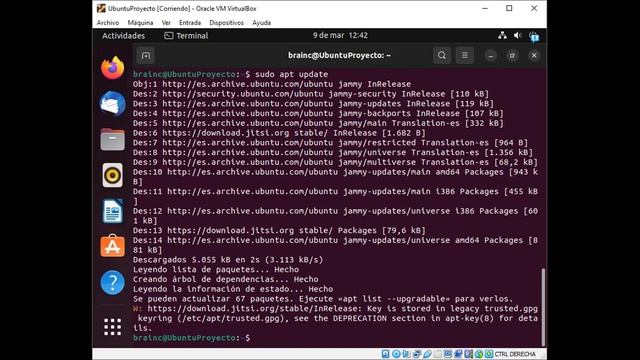Viewport: 640px width, 360px height.
Task: Click the Des:13 jitsi stable Packages line
Action: [x=279, y=231]
